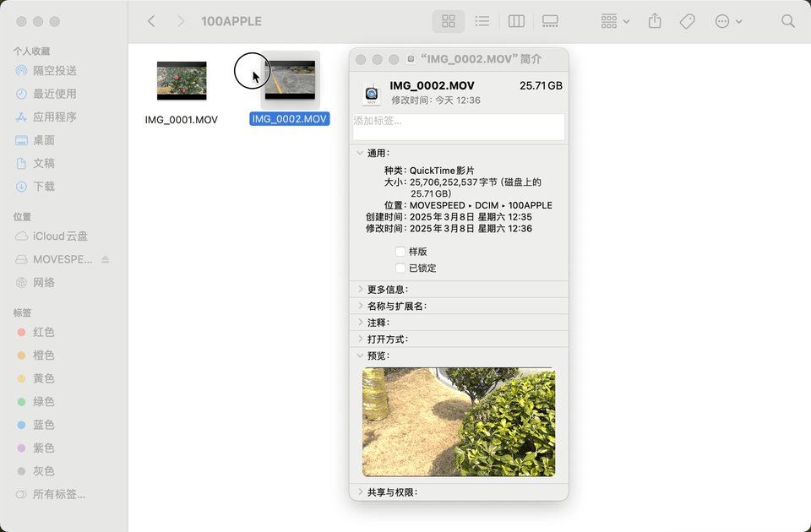Screen dimensions: 811x532
Task: Switch Finder to gallery view
Action: point(550,21)
